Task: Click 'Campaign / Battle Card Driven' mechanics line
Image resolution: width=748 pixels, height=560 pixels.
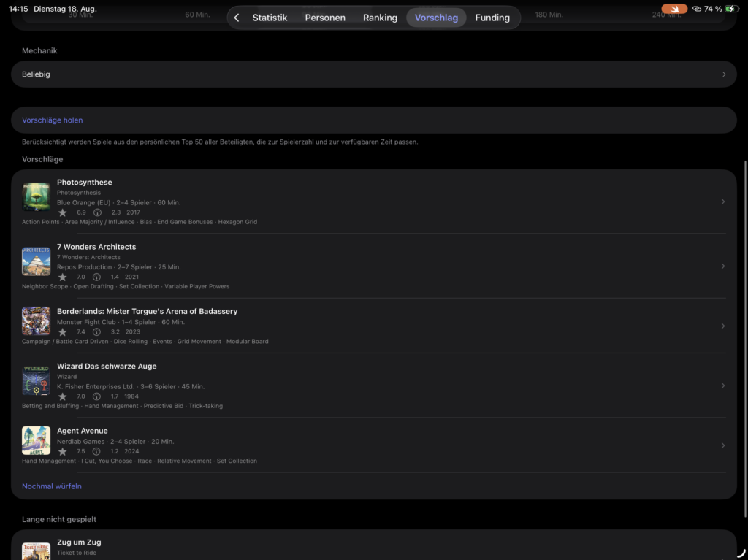Action: point(145,341)
